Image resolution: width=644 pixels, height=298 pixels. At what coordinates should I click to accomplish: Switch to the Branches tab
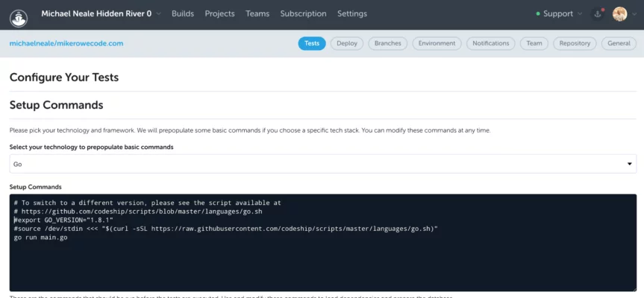coord(388,43)
